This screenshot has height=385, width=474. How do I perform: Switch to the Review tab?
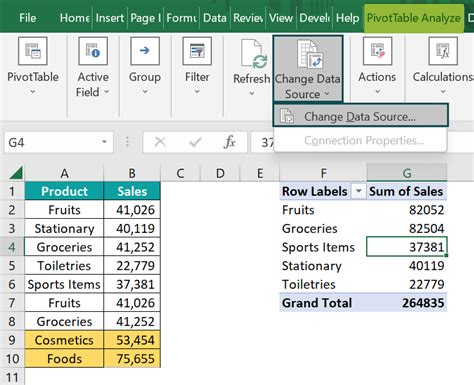pos(248,18)
